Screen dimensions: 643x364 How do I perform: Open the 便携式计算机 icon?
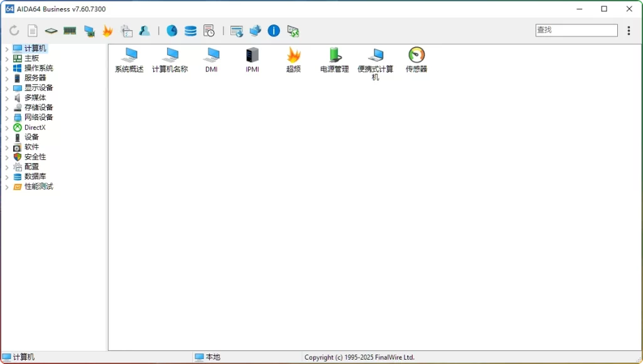tap(376, 60)
